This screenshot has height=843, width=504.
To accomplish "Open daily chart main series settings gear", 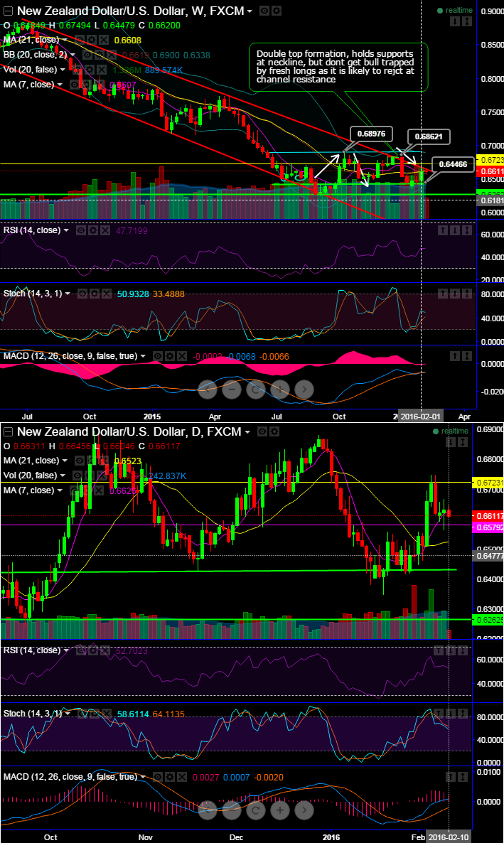I will [274, 431].
